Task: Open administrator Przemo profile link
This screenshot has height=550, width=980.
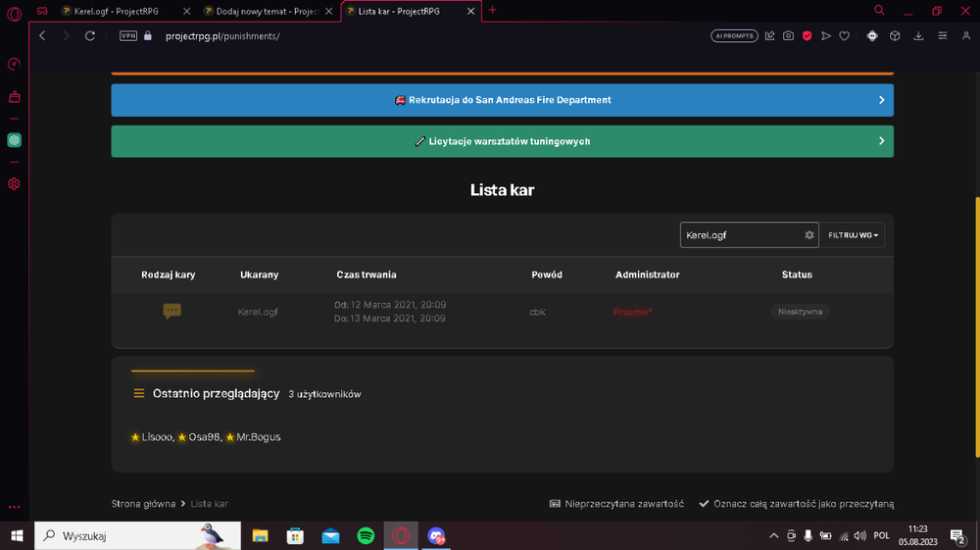Action: [x=632, y=312]
